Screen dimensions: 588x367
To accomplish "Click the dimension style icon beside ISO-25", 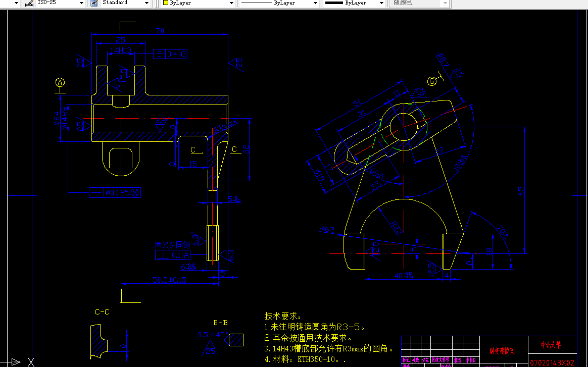I will [x=29, y=3].
